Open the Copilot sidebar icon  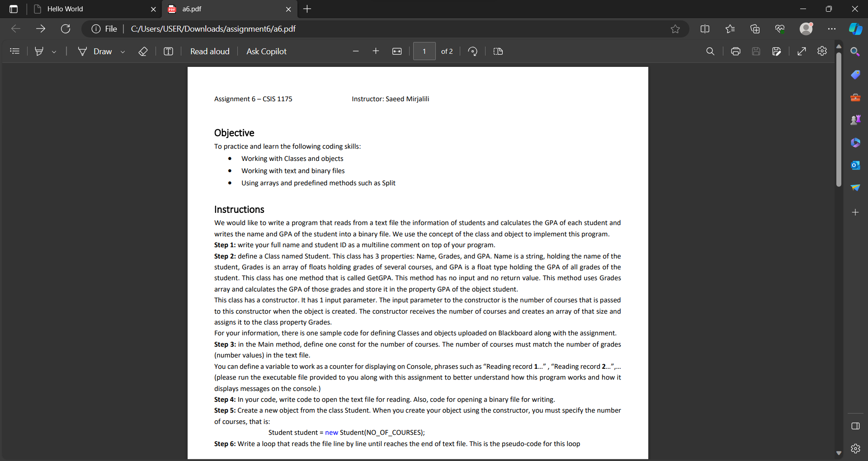click(x=855, y=28)
